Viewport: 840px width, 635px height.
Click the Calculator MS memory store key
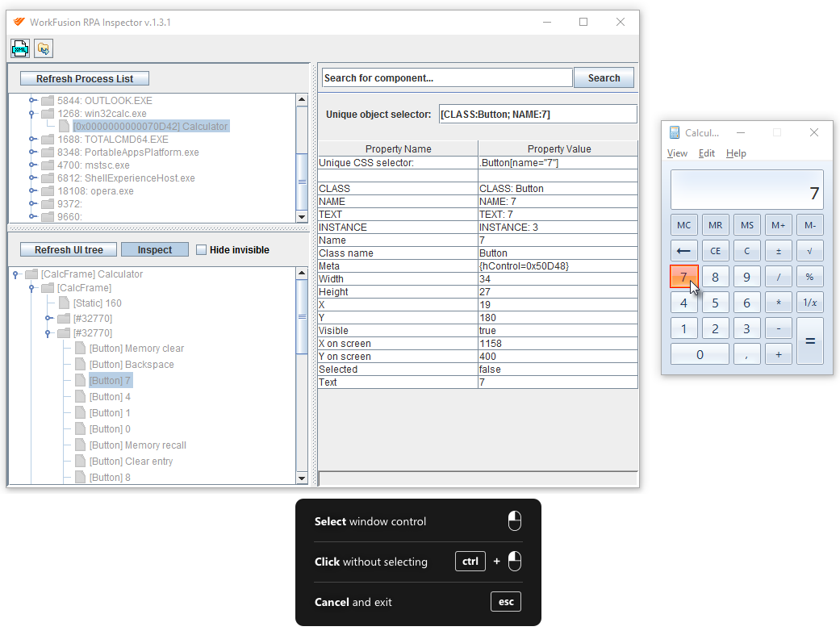point(746,225)
